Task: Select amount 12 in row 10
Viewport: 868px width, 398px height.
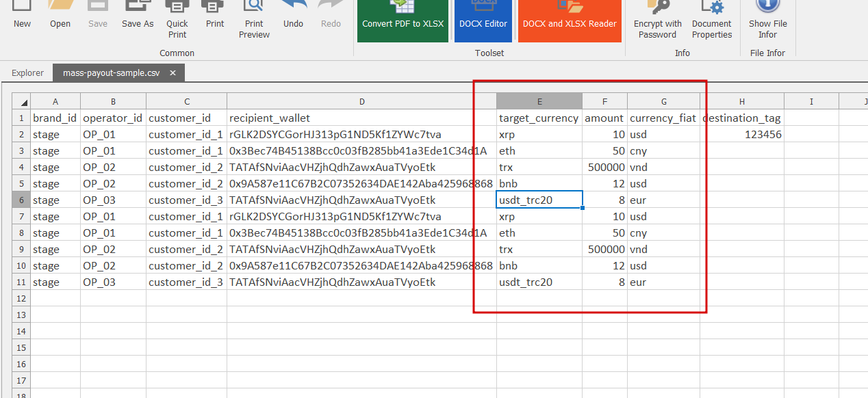Action: pos(604,265)
